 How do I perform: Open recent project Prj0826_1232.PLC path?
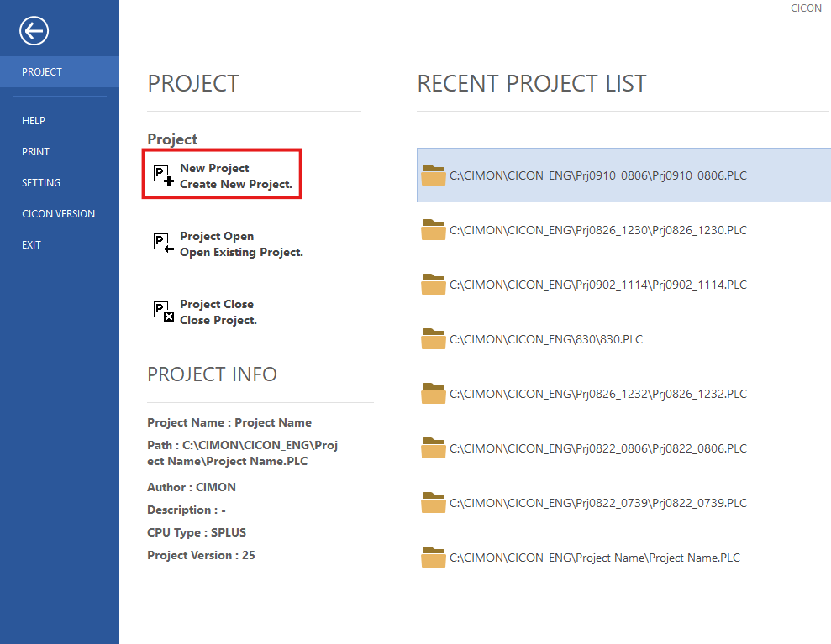[x=597, y=394]
